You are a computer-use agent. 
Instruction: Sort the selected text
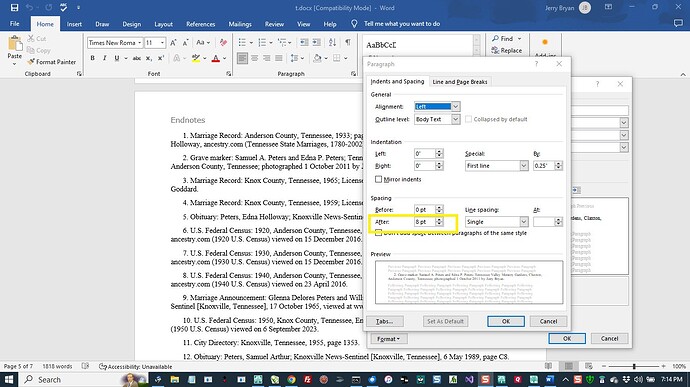pos(332,43)
